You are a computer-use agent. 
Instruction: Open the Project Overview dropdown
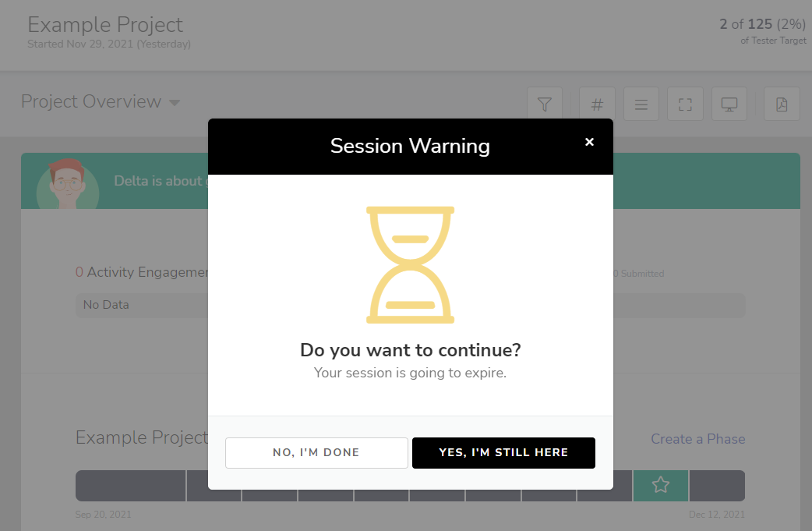[90, 101]
